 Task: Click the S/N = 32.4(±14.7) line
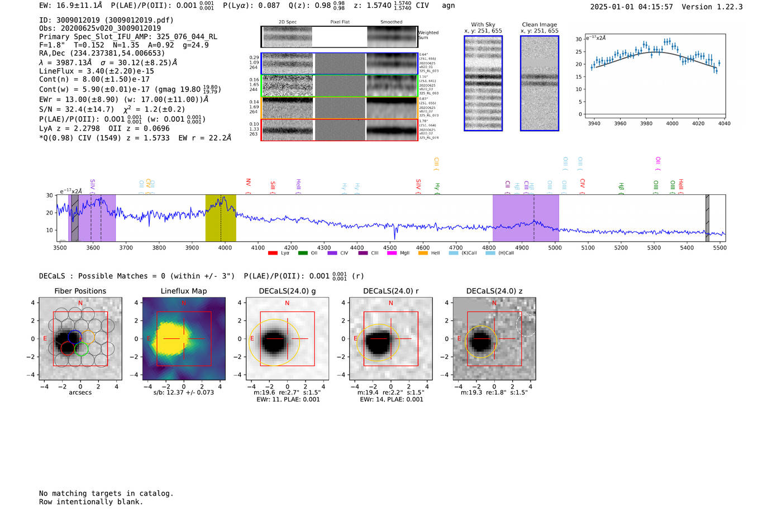pyautogui.click(x=112, y=109)
